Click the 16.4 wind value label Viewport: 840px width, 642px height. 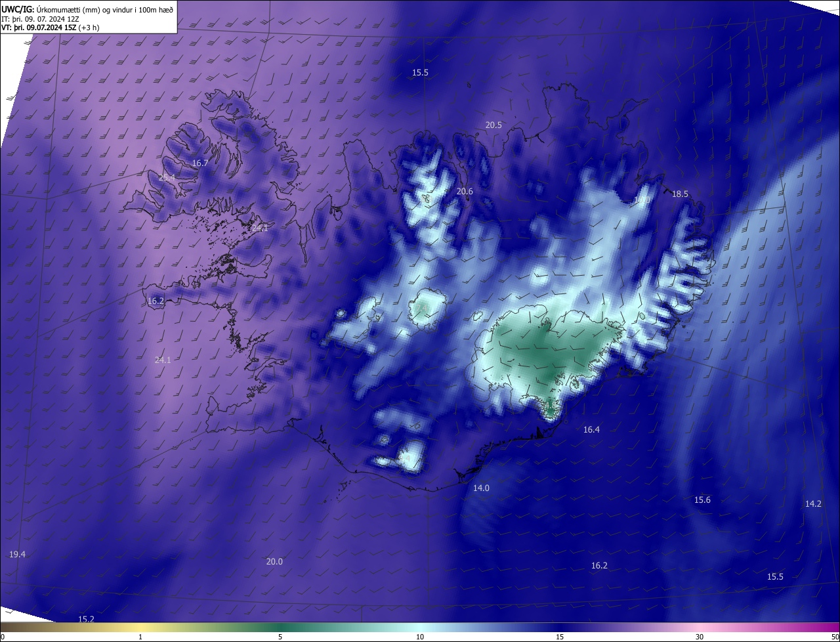(x=591, y=429)
